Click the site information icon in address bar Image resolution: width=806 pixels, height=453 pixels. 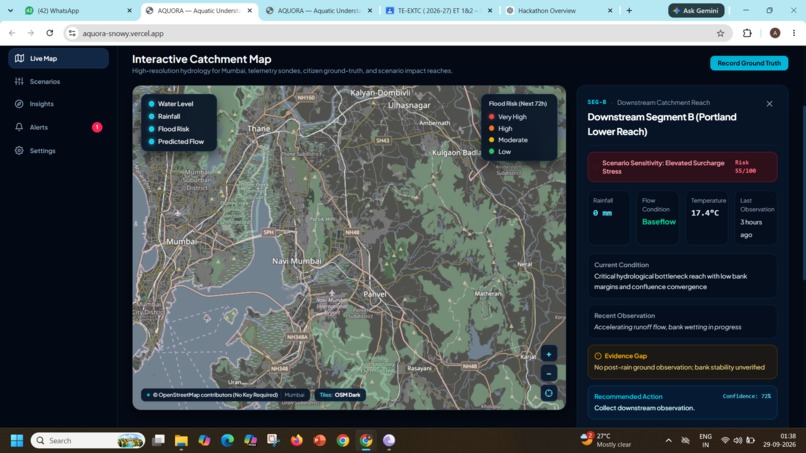(72, 33)
